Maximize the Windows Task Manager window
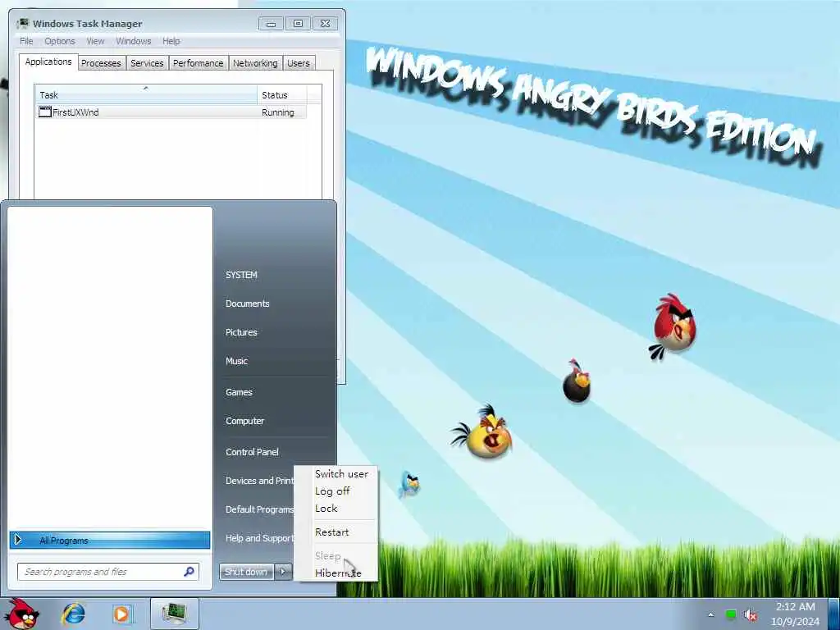The width and height of the screenshot is (840, 630). (x=299, y=24)
